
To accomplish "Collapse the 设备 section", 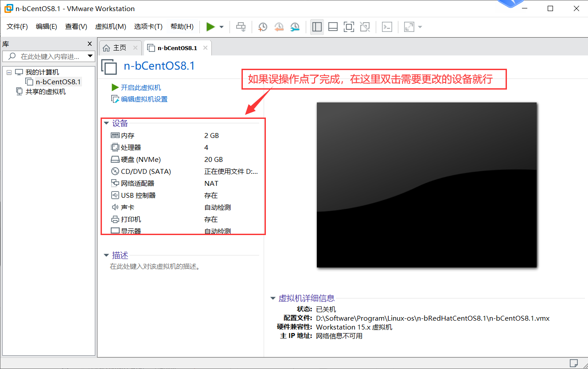I will click(x=106, y=123).
